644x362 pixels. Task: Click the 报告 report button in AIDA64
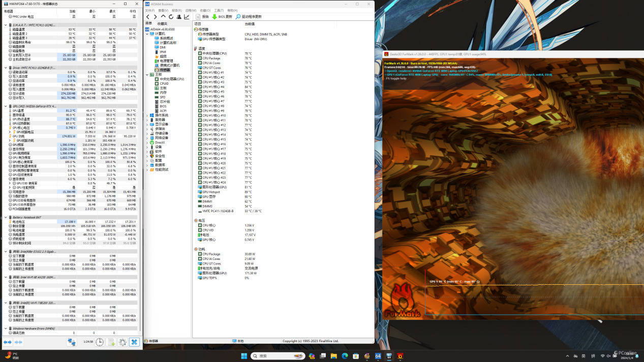tap(203, 17)
